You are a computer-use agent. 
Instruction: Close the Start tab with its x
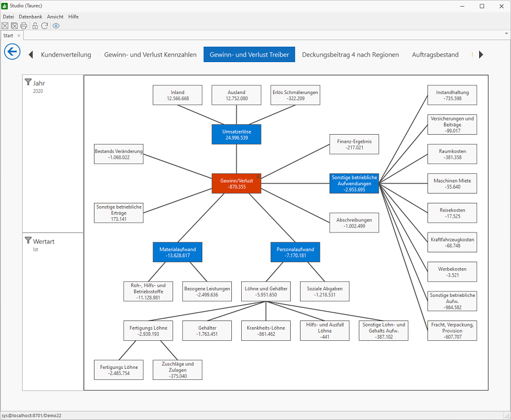(x=19, y=36)
